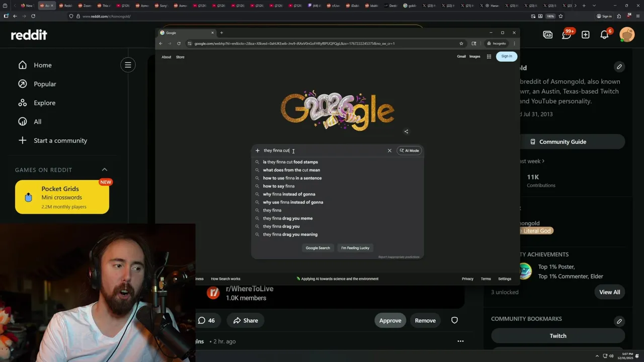The width and height of the screenshot is (644, 362).
Task: Open the About link on Google page
Action: point(166,57)
